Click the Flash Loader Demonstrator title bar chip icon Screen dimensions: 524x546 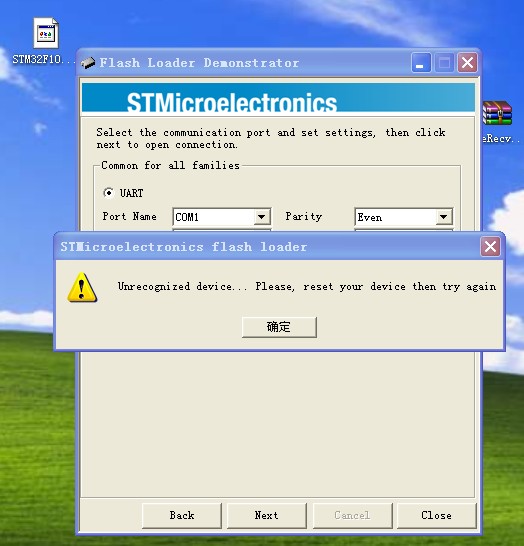click(x=88, y=63)
